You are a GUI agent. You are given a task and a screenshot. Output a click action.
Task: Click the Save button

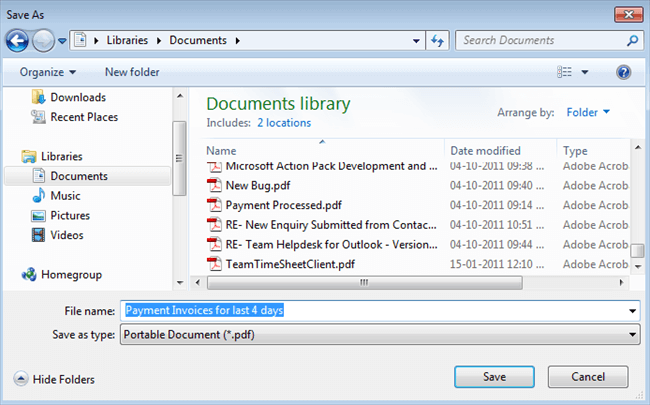point(494,377)
